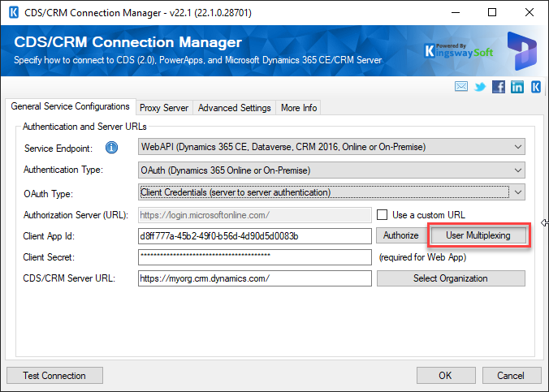549x392 pixels.
Task: Click the Service Endpoint info icon
Action: (112, 148)
